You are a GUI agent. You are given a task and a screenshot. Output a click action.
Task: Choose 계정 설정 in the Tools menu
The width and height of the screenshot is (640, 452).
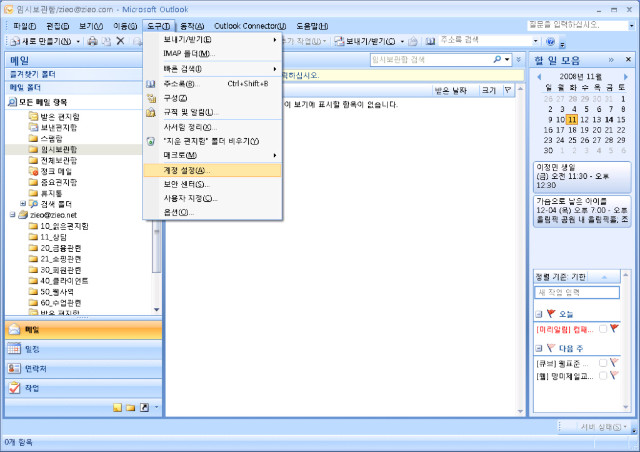[212, 170]
